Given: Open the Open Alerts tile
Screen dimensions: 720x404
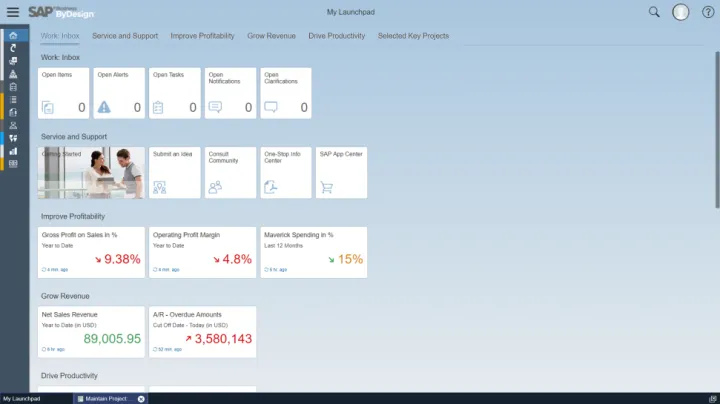Looking at the screenshot, I should pyautogui.click(x=119, y=93).
